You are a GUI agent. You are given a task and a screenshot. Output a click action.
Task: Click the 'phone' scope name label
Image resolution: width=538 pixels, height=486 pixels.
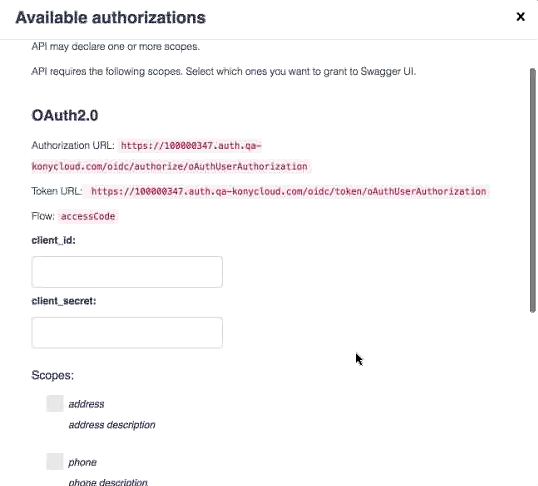[x=82, y=462]
